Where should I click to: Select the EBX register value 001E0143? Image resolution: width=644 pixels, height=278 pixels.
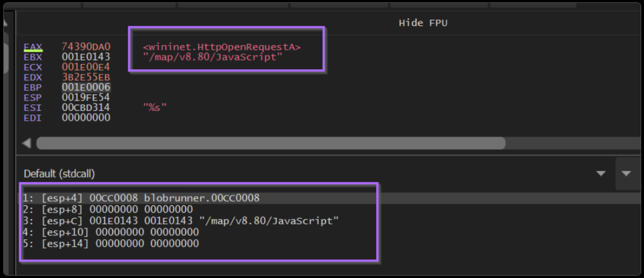[86, 57]
